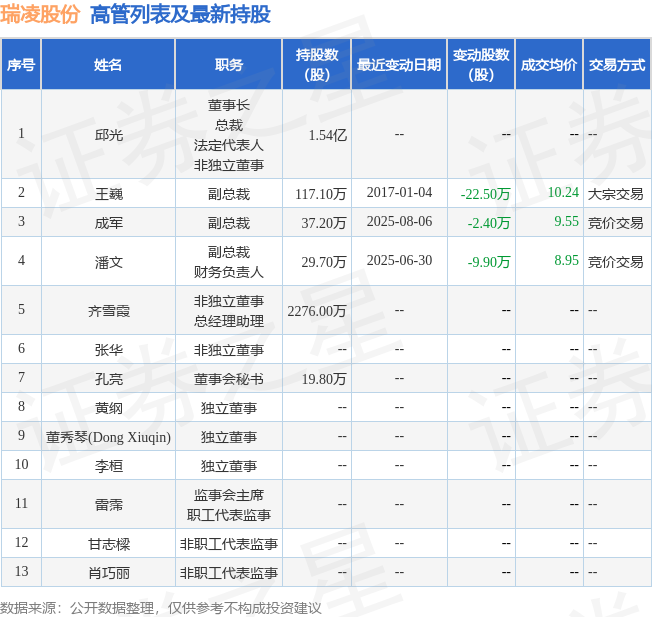The width and height of the screenshot is (652, 617).
Task: Click 财务负责人 in 潘文's row
Action: tap(229, 272)
